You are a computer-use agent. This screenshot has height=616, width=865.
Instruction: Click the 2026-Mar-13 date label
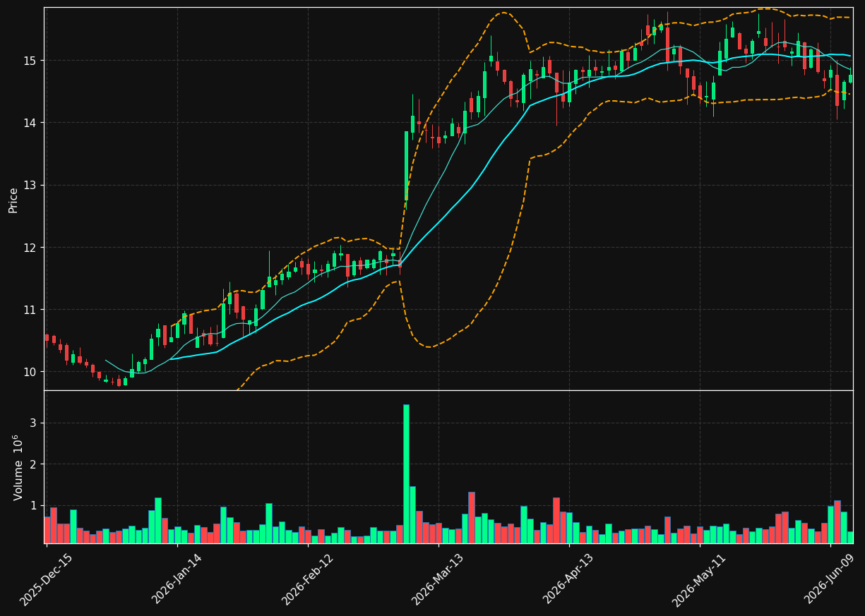click(438, 579)
